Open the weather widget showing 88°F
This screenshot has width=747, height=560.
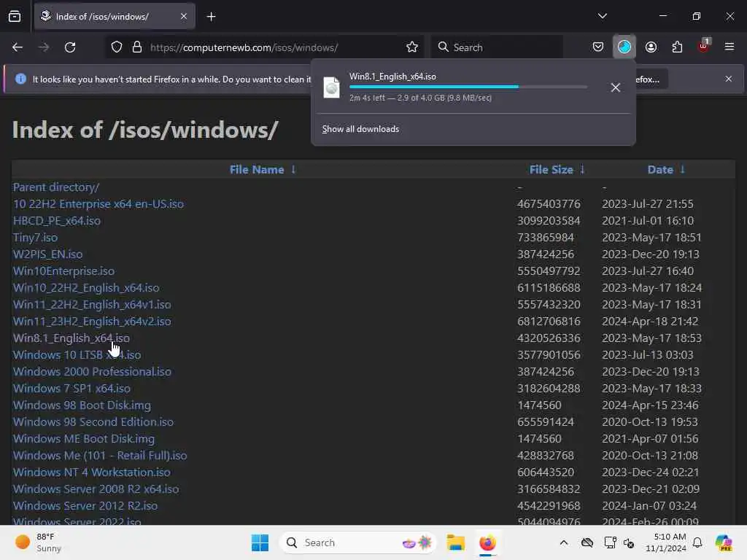click(39, 542)
